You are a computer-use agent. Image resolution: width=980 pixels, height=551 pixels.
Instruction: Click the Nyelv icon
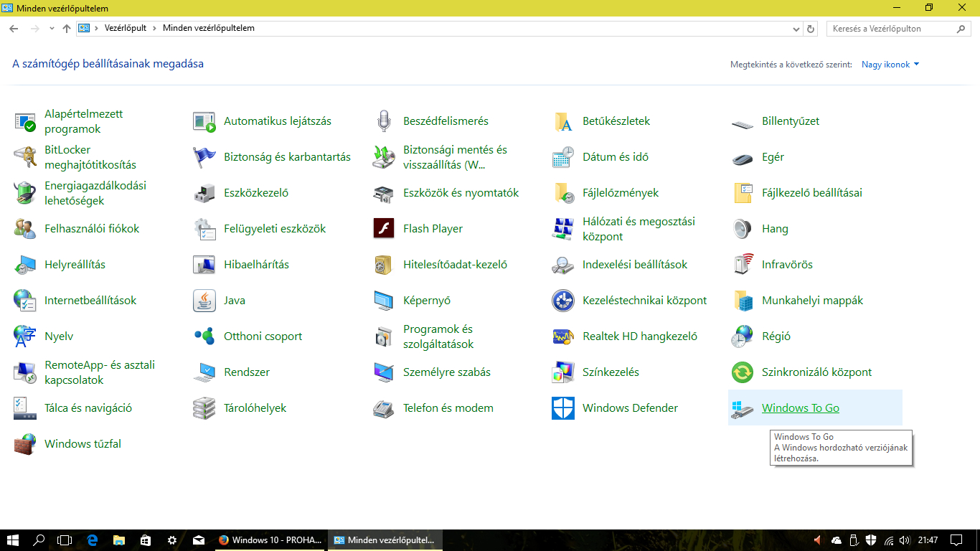tap(25, 336)
